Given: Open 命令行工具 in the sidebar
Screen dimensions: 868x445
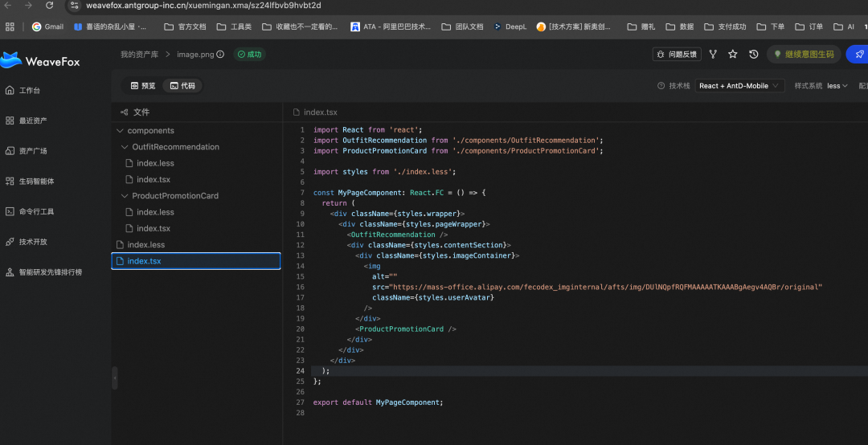Looking at the screenshot, I should pos(36,212).
